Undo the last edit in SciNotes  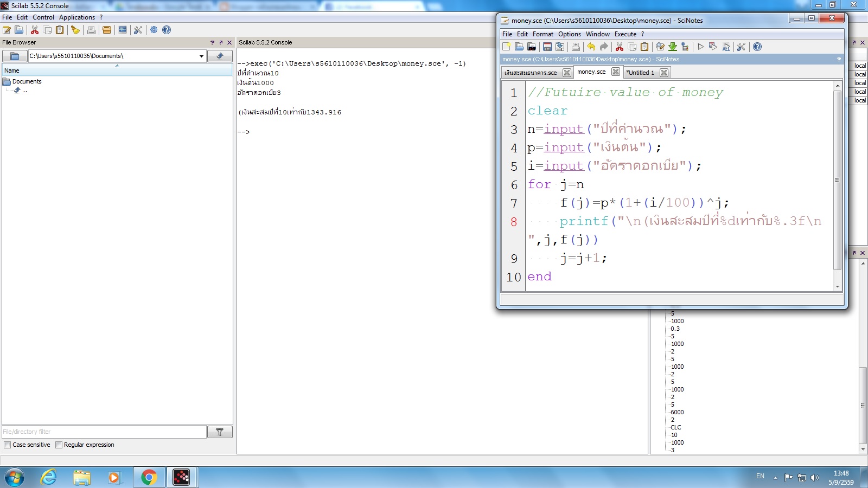591,47
